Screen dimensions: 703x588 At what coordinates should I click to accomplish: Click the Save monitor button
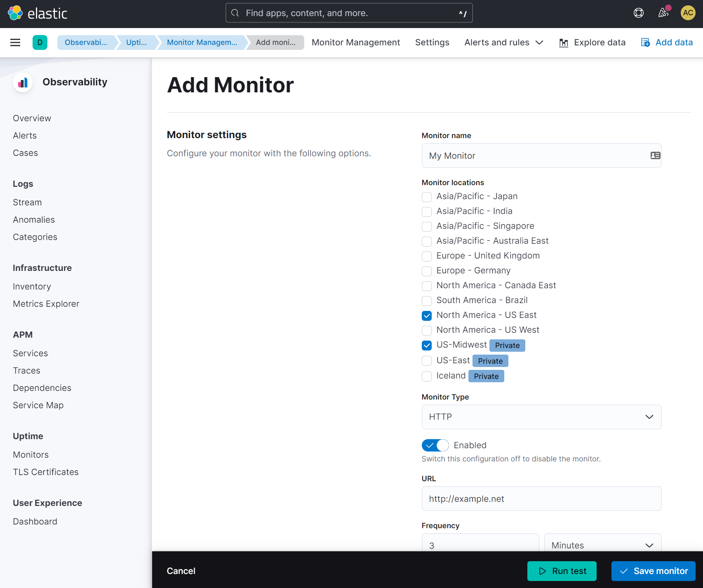[x=653, y=571]
